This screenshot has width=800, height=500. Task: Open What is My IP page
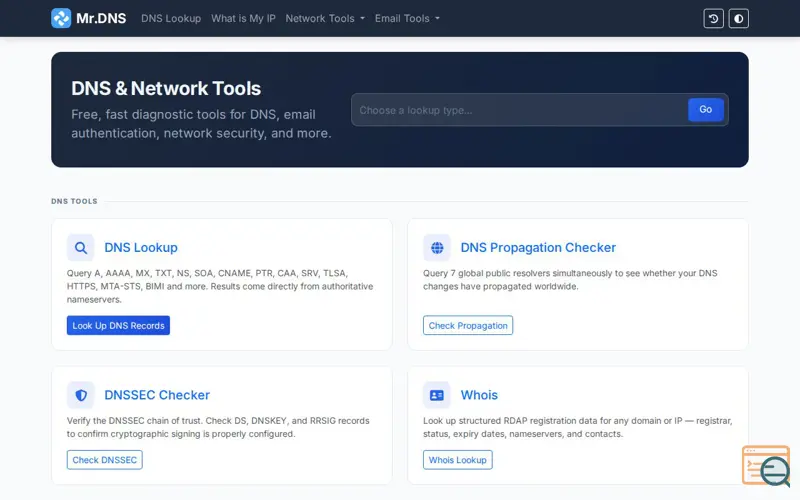click(243, 18)
